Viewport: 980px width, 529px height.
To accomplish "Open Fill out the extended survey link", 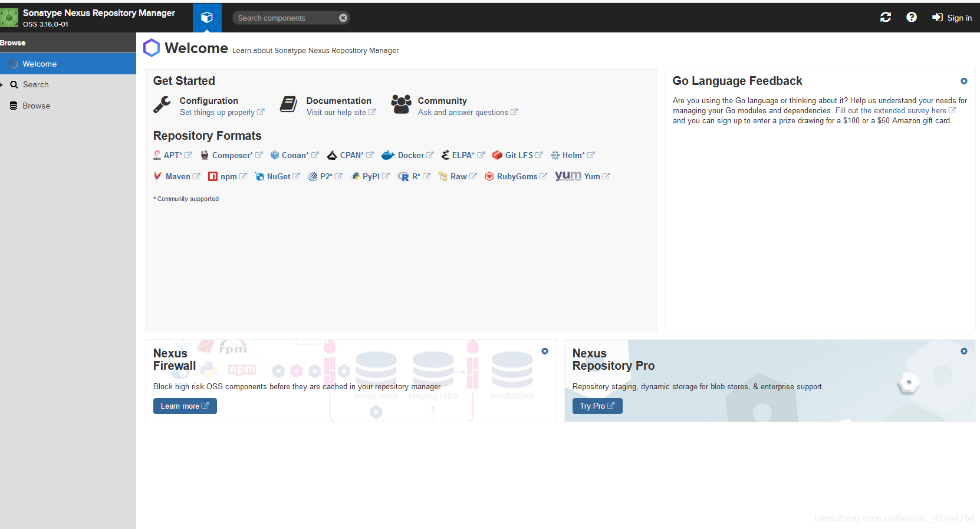I will (895, 110).
